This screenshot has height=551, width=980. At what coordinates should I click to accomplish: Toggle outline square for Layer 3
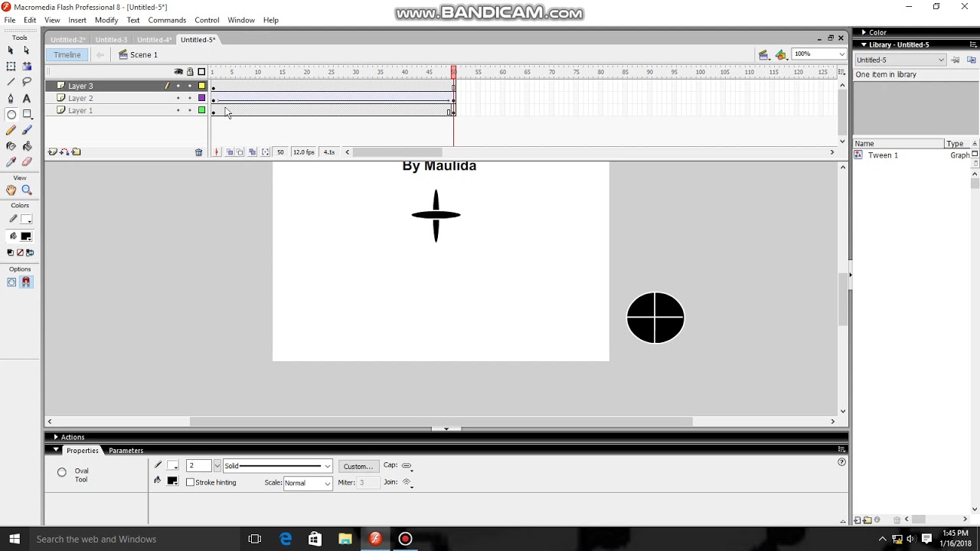(202, 86)
